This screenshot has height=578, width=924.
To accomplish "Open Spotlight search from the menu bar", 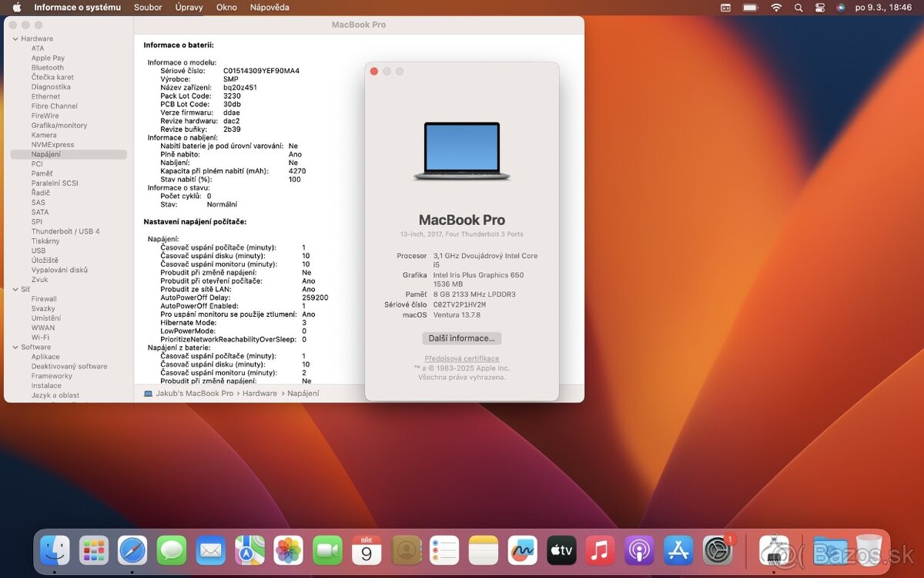I will coord(799,7).
